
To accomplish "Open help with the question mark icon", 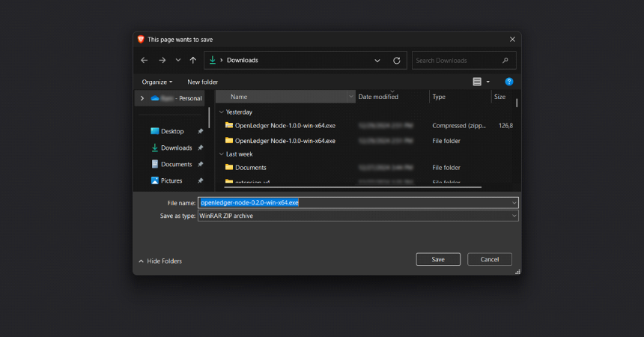I will 509,82.
